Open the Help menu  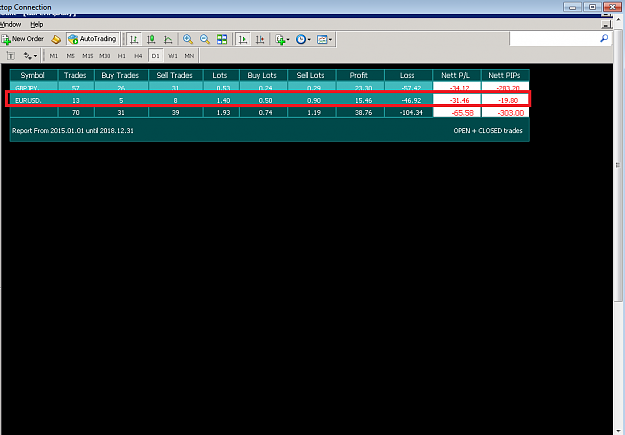pos(37,25)
